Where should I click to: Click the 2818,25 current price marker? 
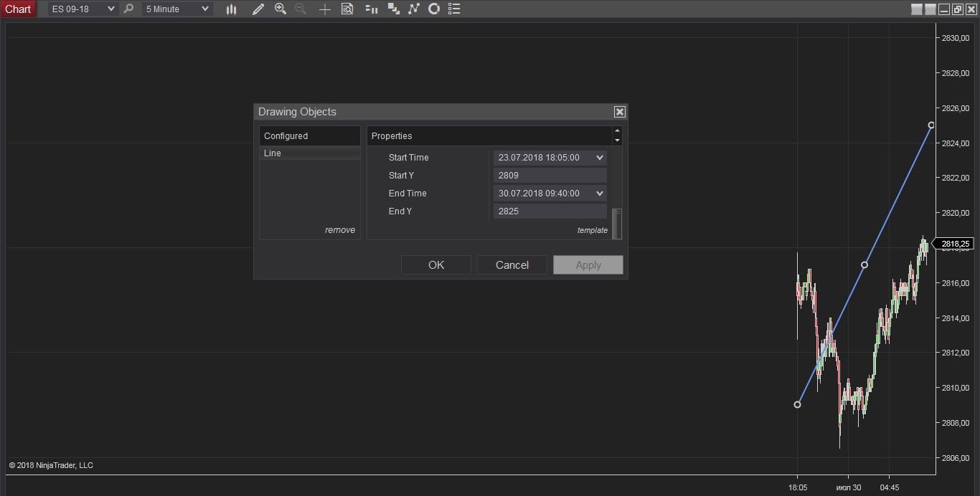click(955, 244)
